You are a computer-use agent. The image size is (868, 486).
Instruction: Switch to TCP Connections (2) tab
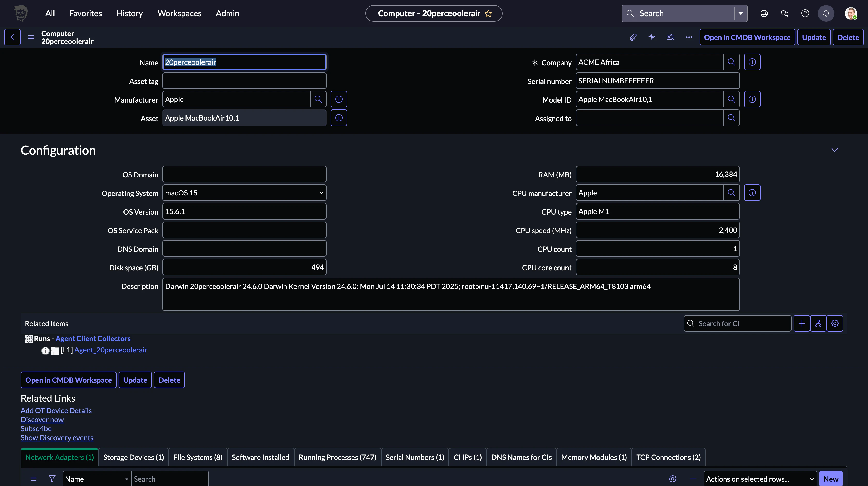(668, 457)
